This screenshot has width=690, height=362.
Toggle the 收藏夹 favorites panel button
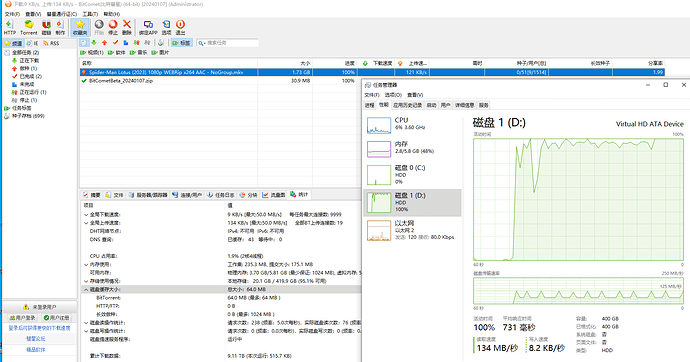(x=80, y=27)
